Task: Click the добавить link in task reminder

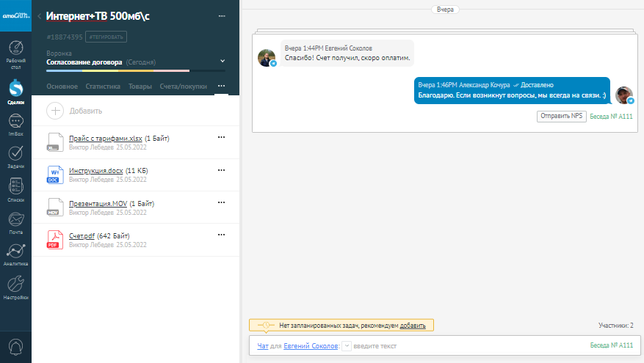Action: point(412,325)
